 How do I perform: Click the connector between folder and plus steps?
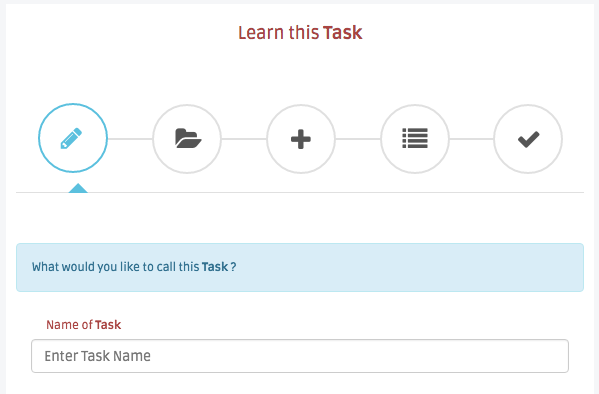(x=244, y=139)
